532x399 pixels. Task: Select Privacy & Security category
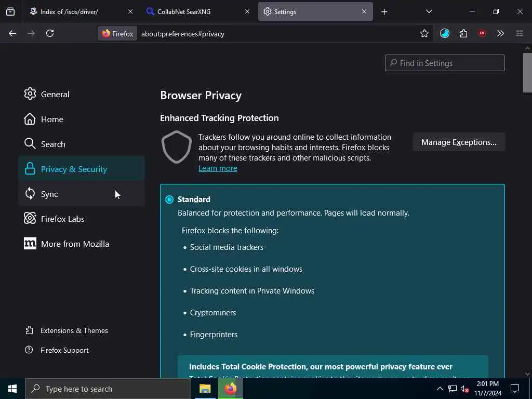click(82, 169)
